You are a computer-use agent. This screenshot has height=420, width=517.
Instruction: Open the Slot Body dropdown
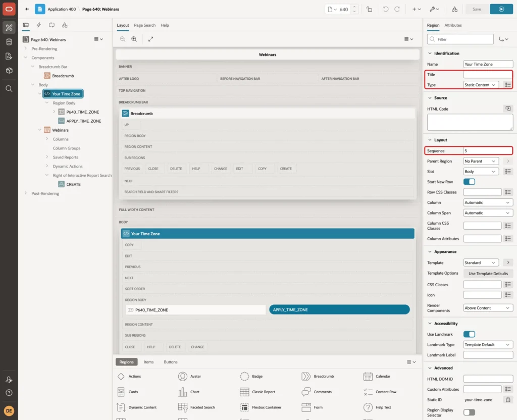[481, 172]
